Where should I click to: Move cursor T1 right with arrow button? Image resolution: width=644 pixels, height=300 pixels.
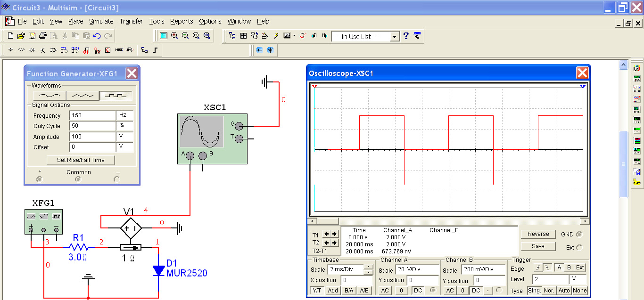click(x=335, y=234)
